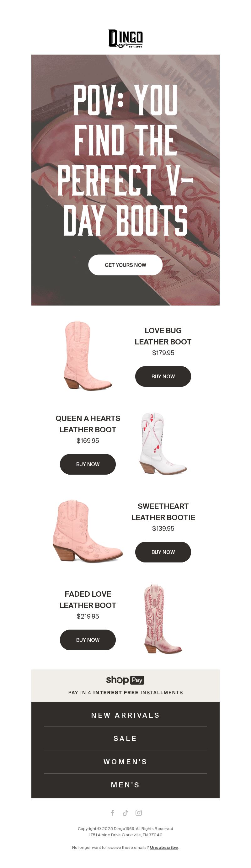This screenshot has width=251, height=868.
Task: Open the Sale menu link
Action: pos(125,738)
